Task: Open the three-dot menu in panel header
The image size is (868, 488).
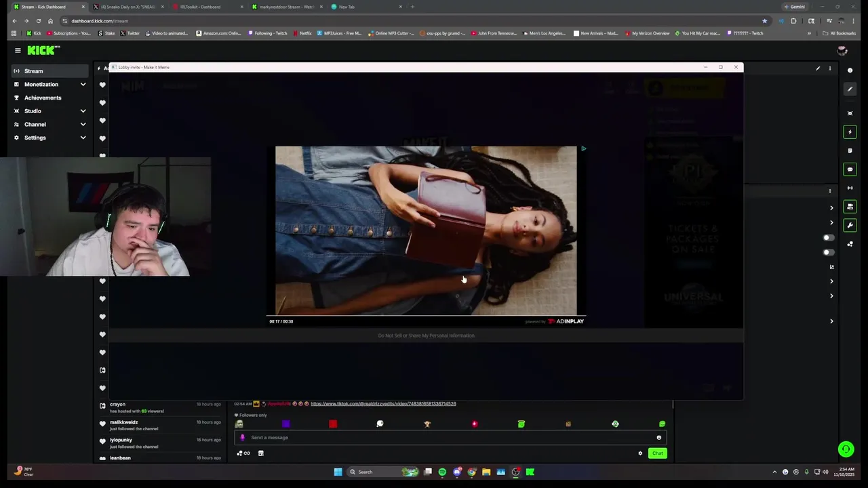Action: [x=830, y=68]
